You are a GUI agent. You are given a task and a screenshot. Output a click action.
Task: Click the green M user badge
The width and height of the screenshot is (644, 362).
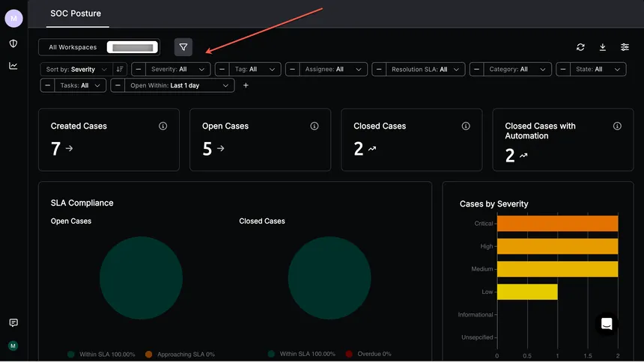point(13,346)
